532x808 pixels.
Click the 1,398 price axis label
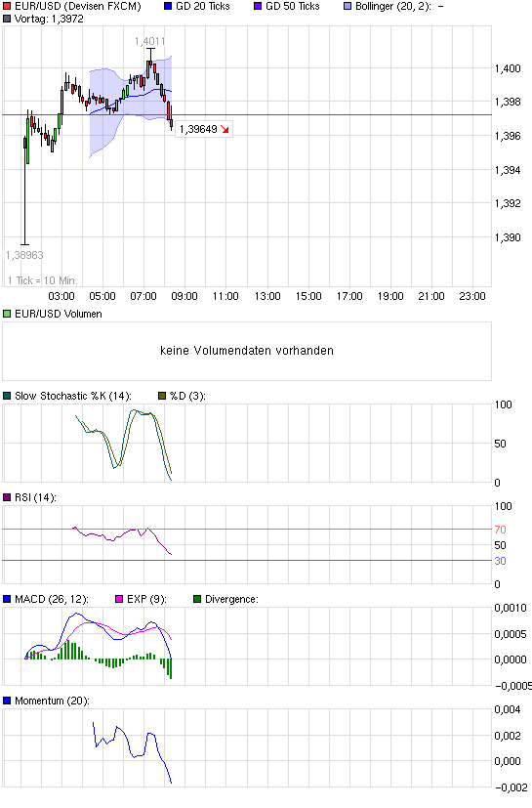(x=508, y=102)
